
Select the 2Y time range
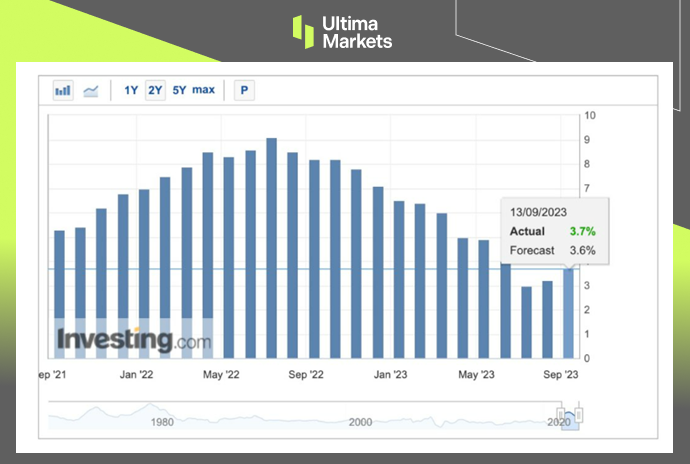point(155,91)
